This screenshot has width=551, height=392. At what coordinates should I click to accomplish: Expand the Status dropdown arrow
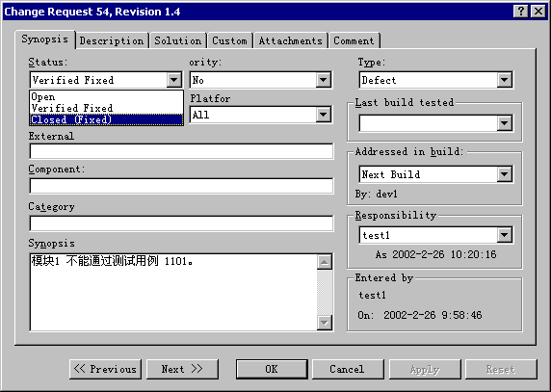pyautogui.click(x=174, y=80)
